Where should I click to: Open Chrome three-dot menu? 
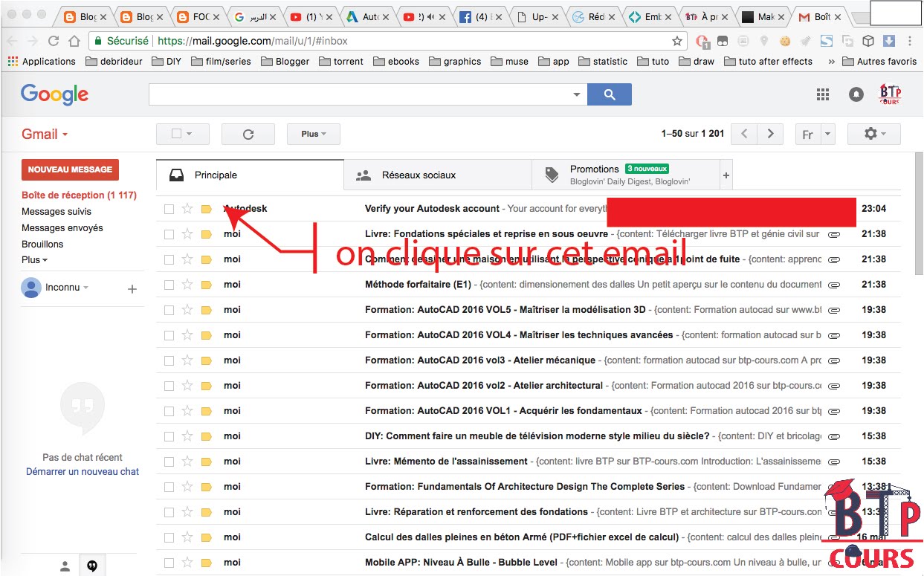(x=911, y=42)
